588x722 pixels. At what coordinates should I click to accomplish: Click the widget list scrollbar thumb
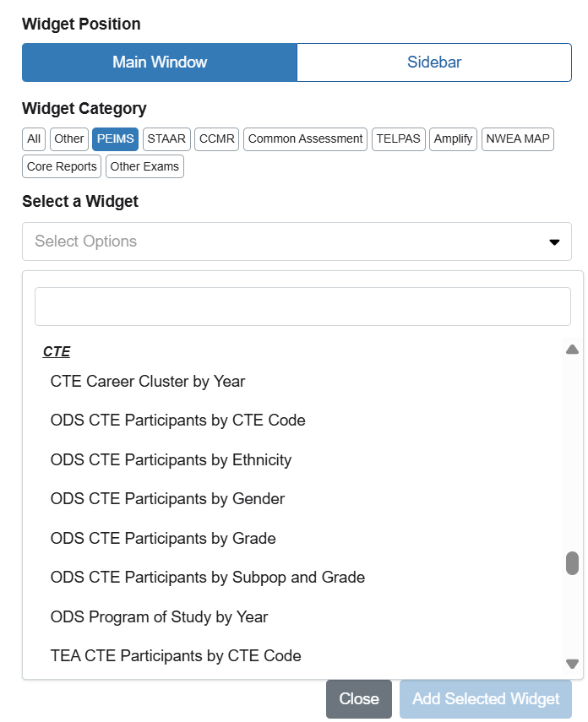coord(572,563)
